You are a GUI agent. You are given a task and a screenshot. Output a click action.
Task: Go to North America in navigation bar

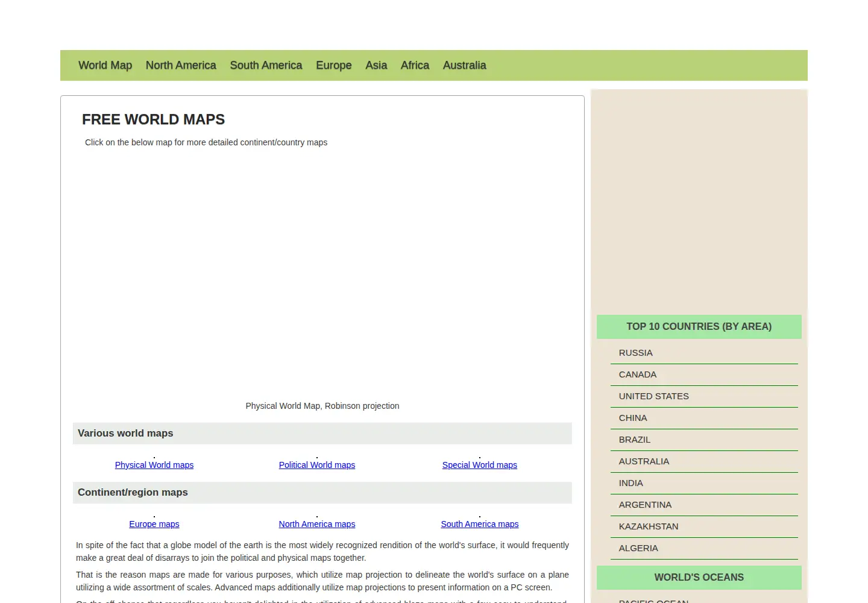181,65
